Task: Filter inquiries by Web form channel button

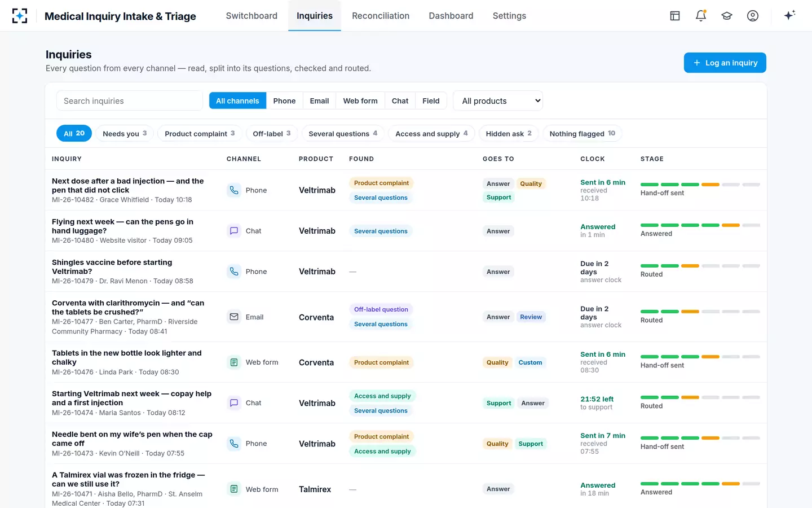Action: [x=360, y=101]
